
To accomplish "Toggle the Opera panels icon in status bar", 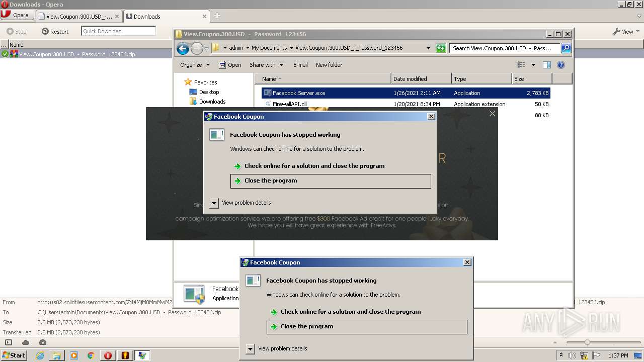I will tap(9, 342).
